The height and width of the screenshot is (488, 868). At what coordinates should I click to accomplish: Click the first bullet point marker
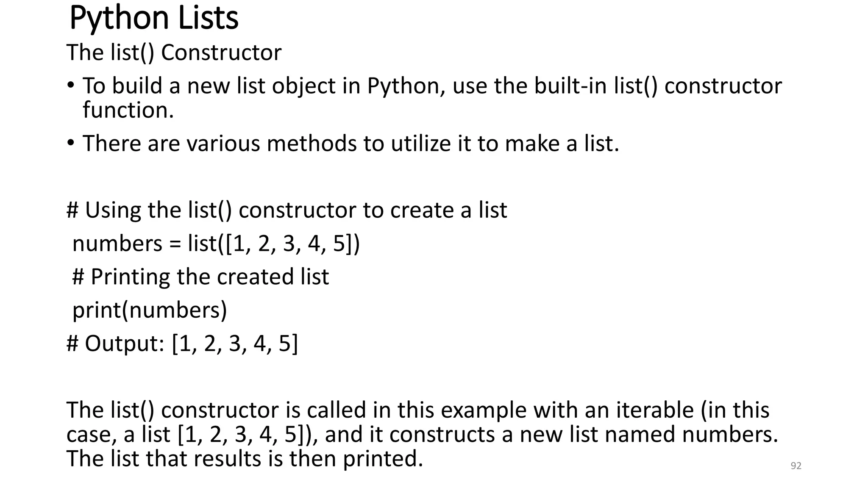click(x=70, y=85)
